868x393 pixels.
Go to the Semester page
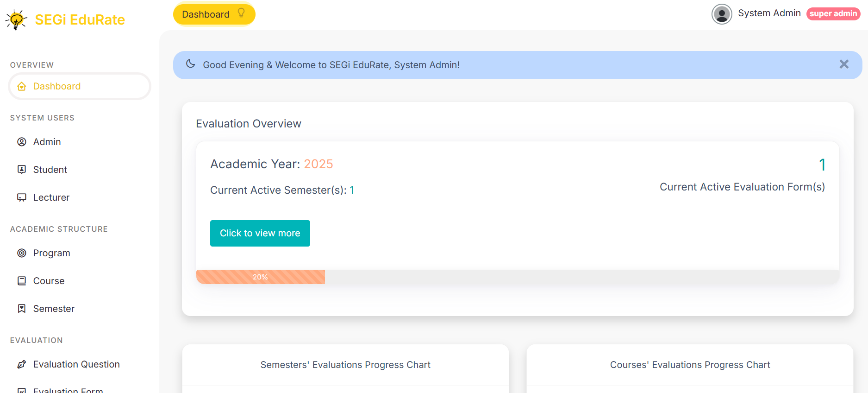click(x=54, y=309)
